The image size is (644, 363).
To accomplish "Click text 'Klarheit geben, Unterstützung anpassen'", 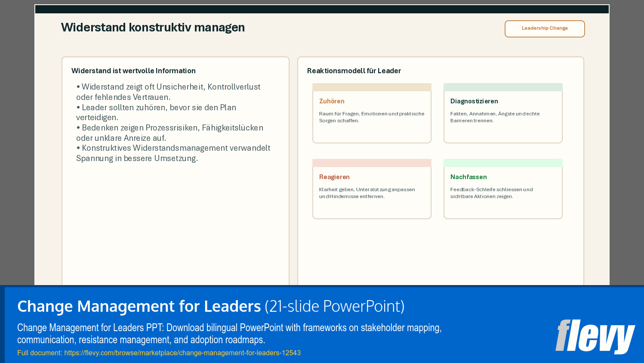I will (367, 193).
